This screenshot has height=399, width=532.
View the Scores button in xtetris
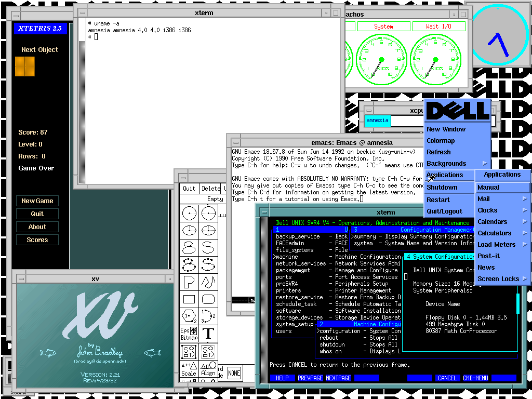(37, 240)
